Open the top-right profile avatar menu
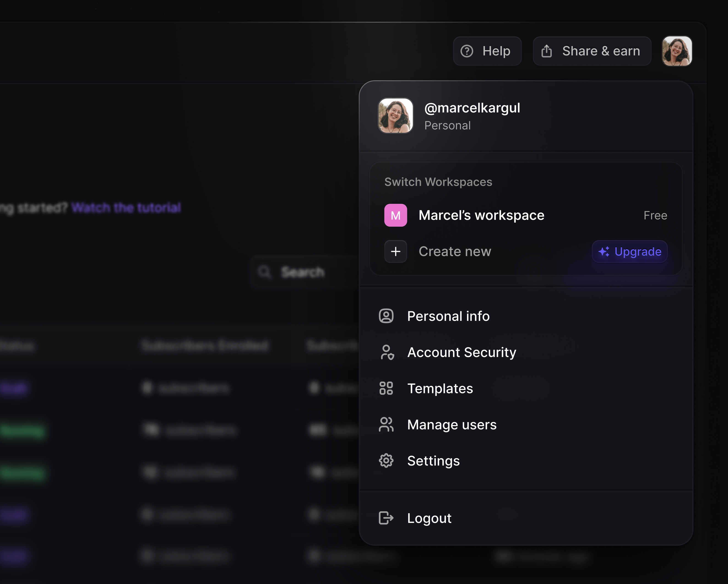728x584 pixels. (x=677, y=51)
